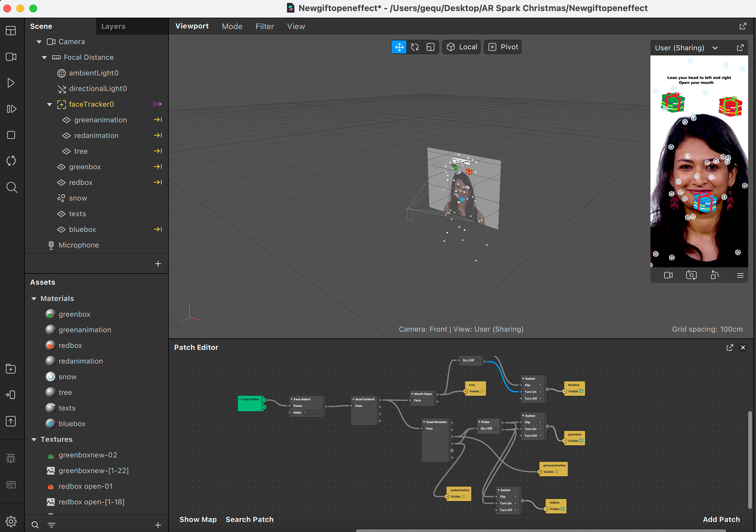Viewport: 756px width, 532px height.
Task: Open the Filter menu
Action: coord(265,26)
